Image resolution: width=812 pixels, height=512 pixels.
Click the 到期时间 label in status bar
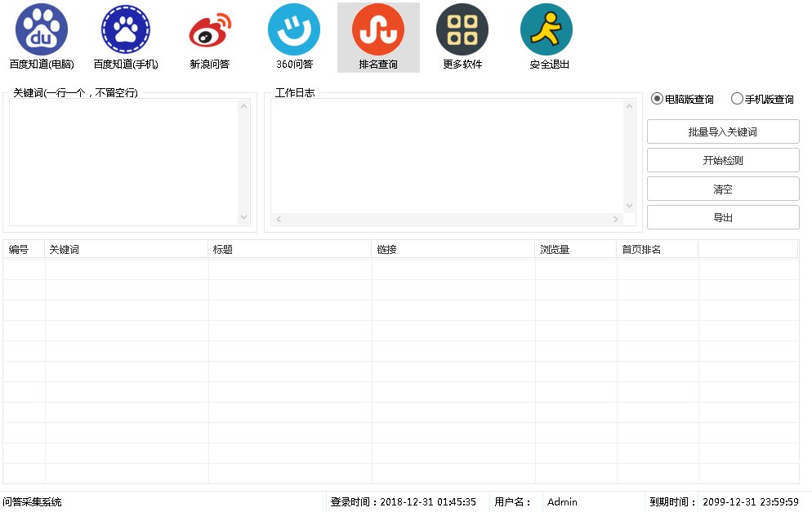(x=672, y=501)
